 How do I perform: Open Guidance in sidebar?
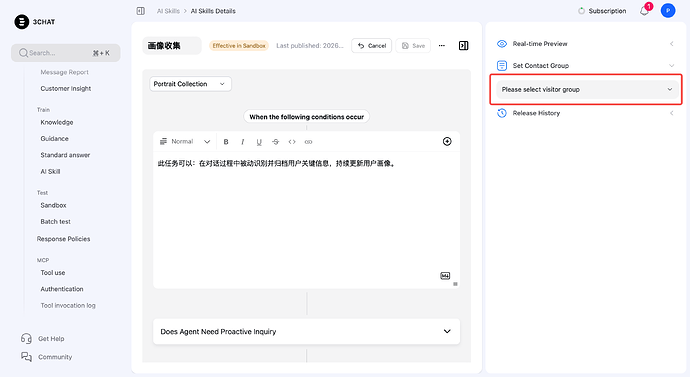tap(55, 139)
